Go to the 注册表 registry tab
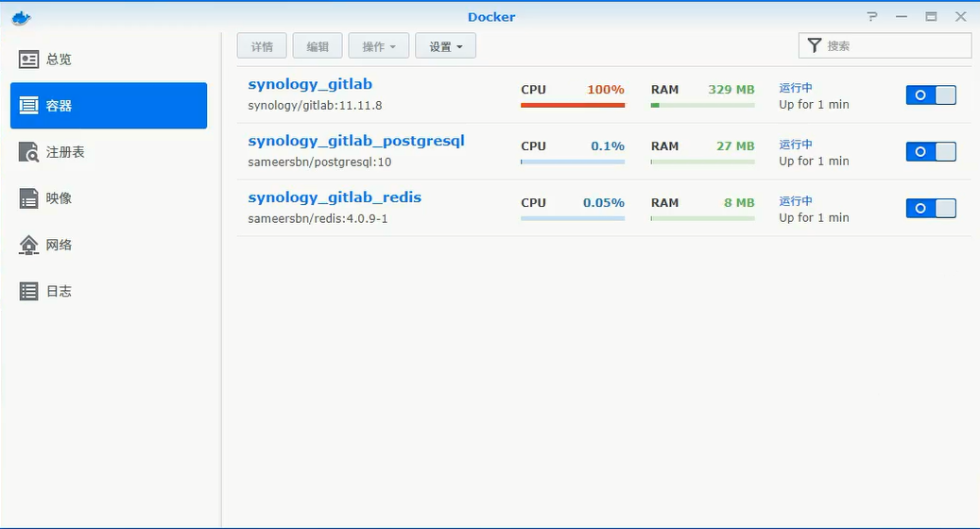 (x=109, y=152)
